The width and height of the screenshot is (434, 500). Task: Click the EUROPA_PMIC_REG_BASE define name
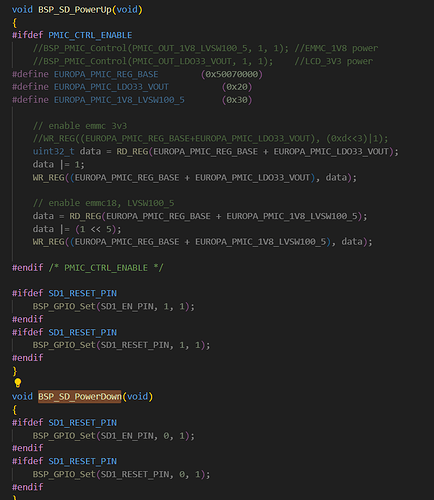(106, 74)
